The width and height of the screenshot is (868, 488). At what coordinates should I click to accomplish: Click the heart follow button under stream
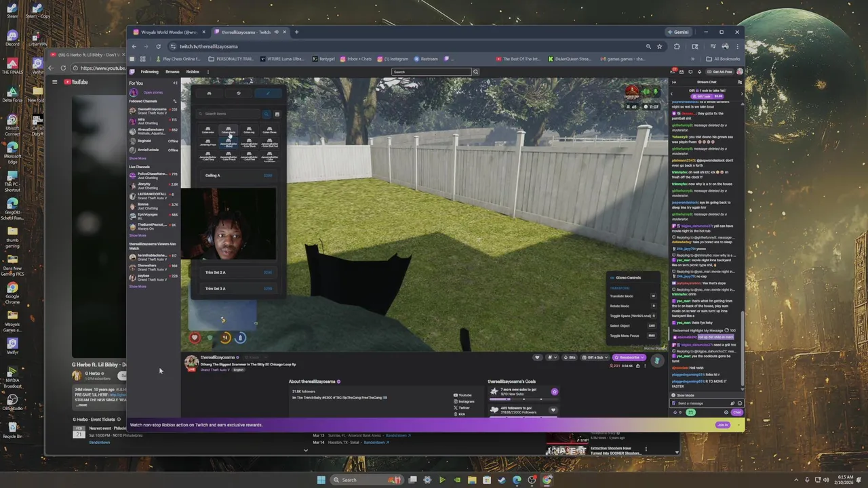537,357
